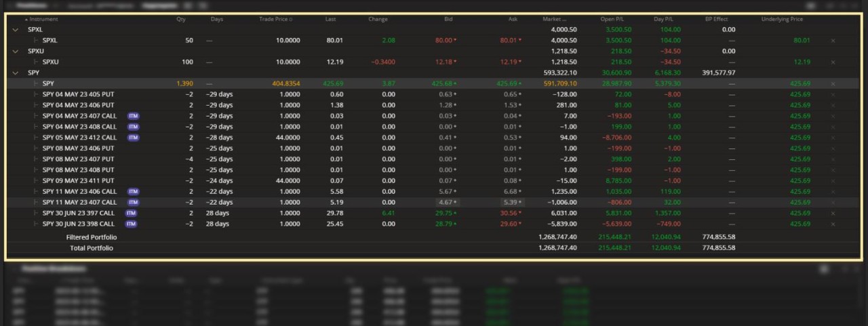Image resolution: width=868 pixels, height=326 pixels.
Task: Select SPY 08 MAY 23 408 PUT row
Action: point(434,170)
